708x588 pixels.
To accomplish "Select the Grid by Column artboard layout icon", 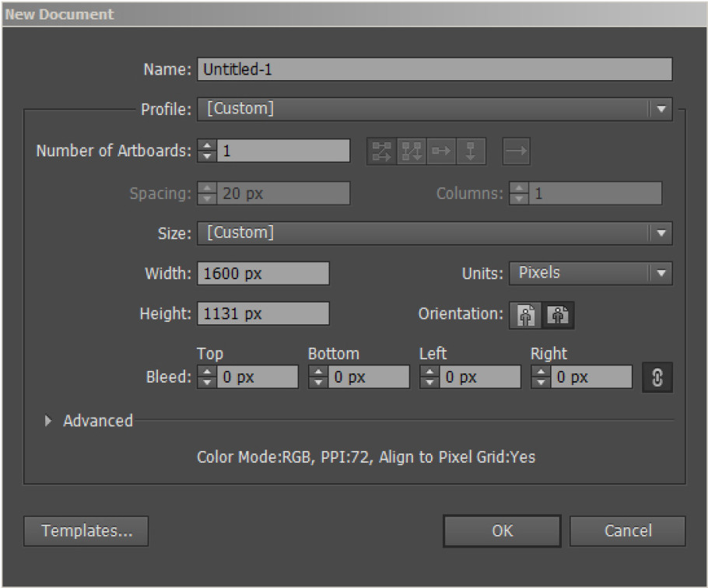I will pos(412,151).
